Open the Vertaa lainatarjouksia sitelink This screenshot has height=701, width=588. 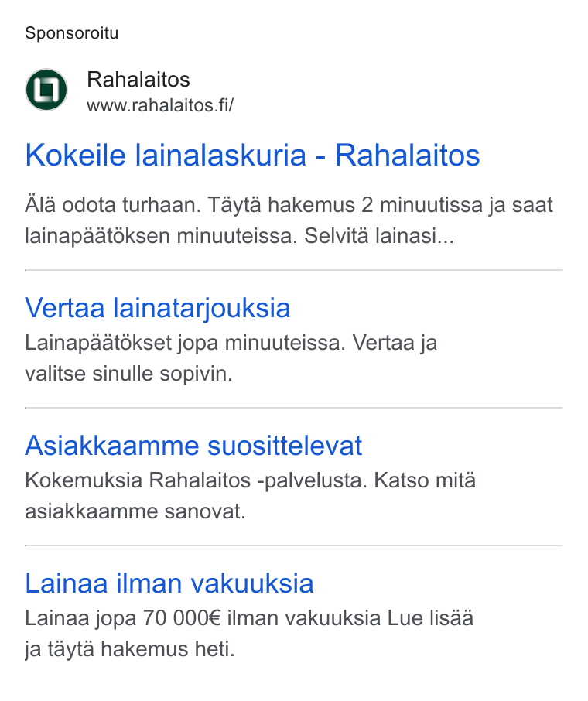pos(157,309)
